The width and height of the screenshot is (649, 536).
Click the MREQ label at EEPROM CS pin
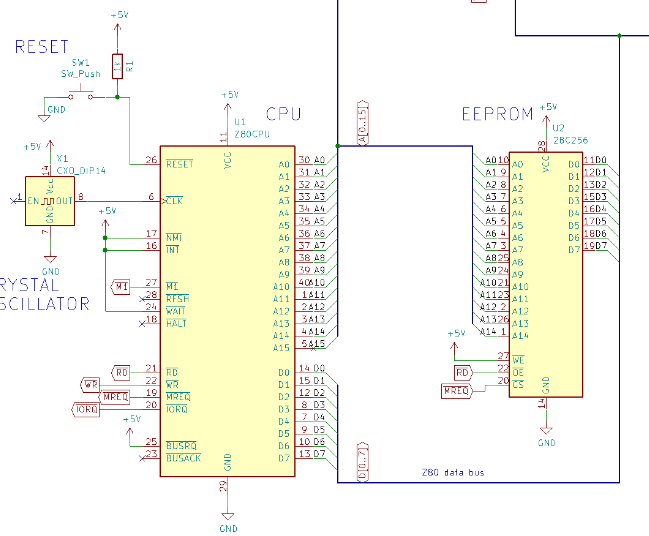456,390
